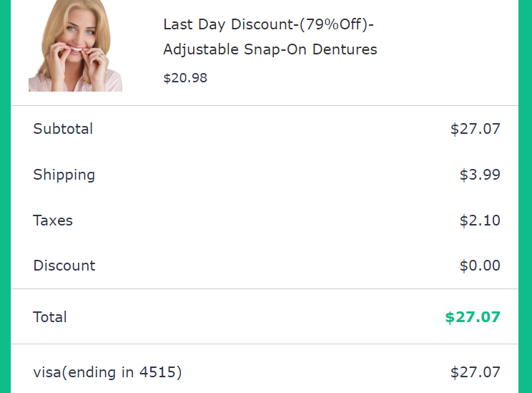Click the Last Day Discount-(79%Off) title line
The height and width of the screenshot is (393, 532).
(269, 24)
